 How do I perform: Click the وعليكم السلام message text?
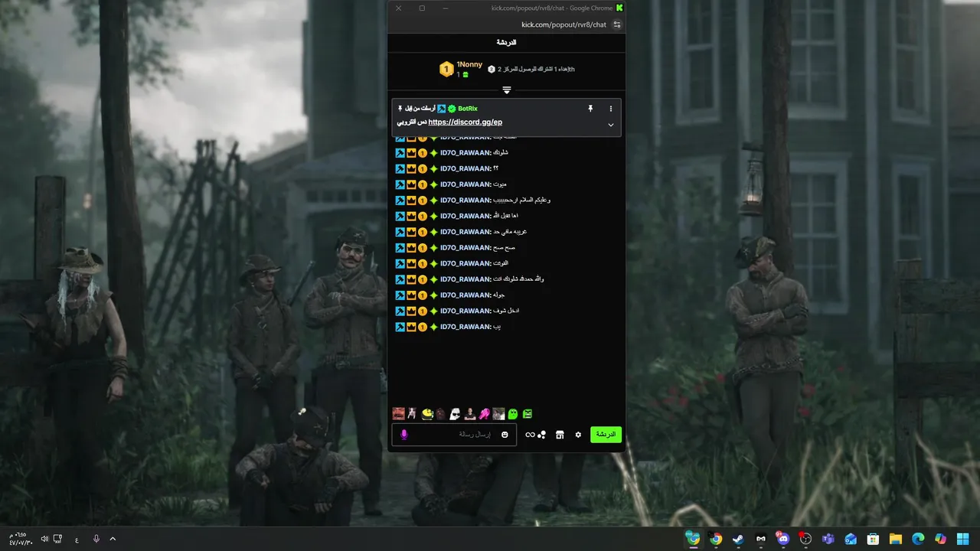coord(522,201)
